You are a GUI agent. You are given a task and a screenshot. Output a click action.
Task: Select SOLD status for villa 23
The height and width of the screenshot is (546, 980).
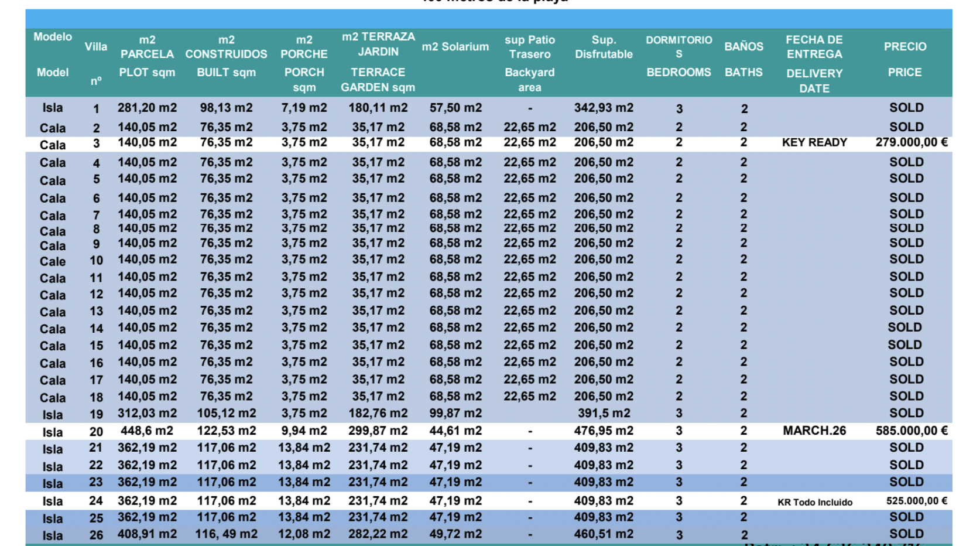[x=906, y=482]
